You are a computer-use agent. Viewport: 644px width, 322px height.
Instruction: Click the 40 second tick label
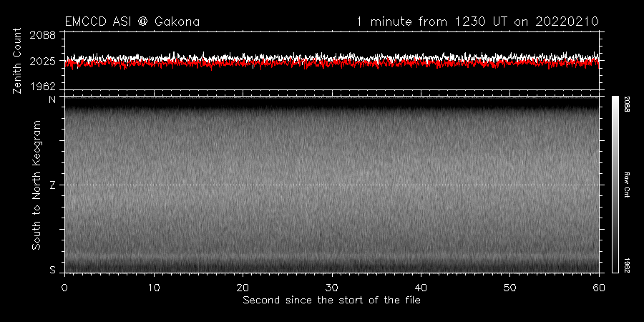point(421,287)
